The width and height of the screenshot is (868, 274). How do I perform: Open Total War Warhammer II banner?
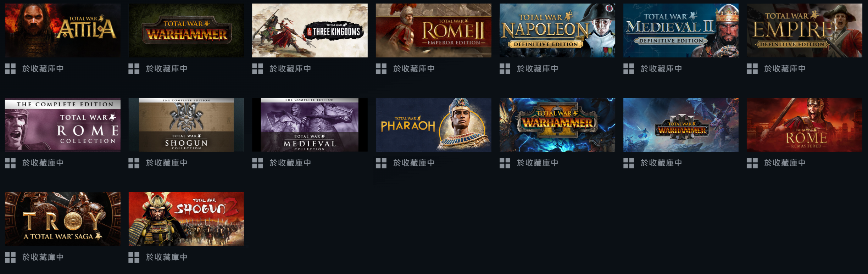[x=557, y=125]
